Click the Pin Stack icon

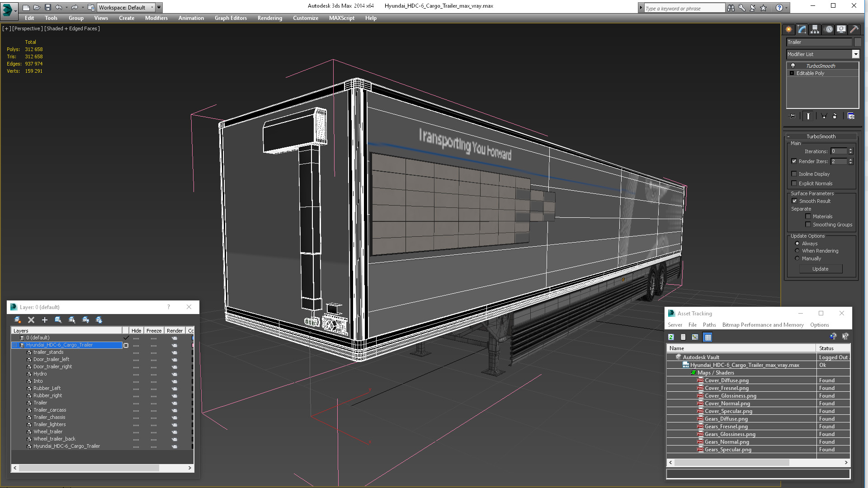coord(792,116)
